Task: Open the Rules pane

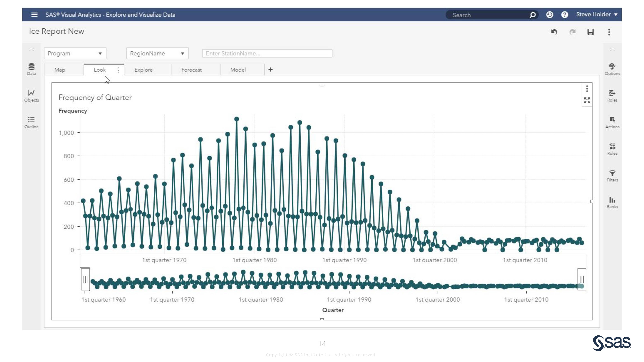Action: [x=612, y=149]
